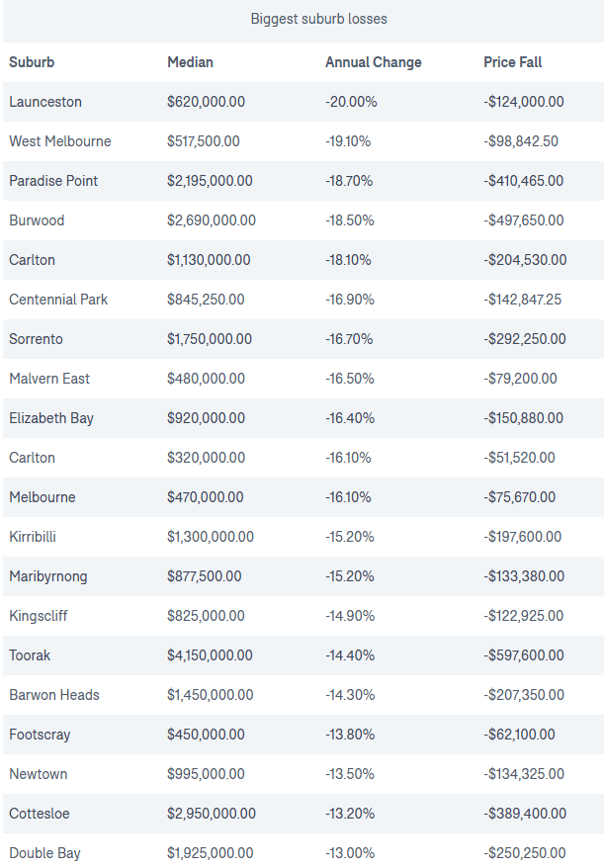Select Elizabeth Bay's -16.40% change cell
Screen dimensions: 604x868
[x=350, y=418]
